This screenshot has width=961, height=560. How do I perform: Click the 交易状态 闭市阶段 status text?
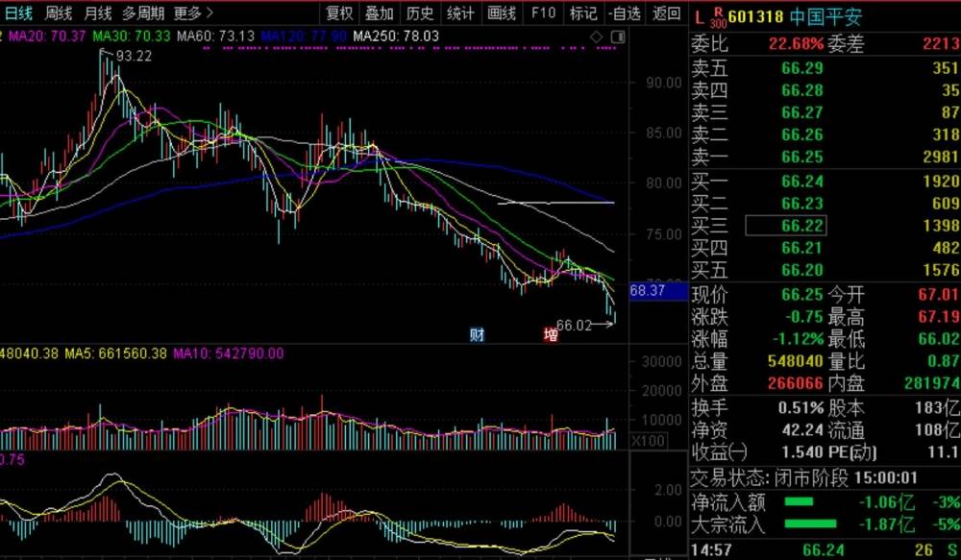[x=770, y=478]
